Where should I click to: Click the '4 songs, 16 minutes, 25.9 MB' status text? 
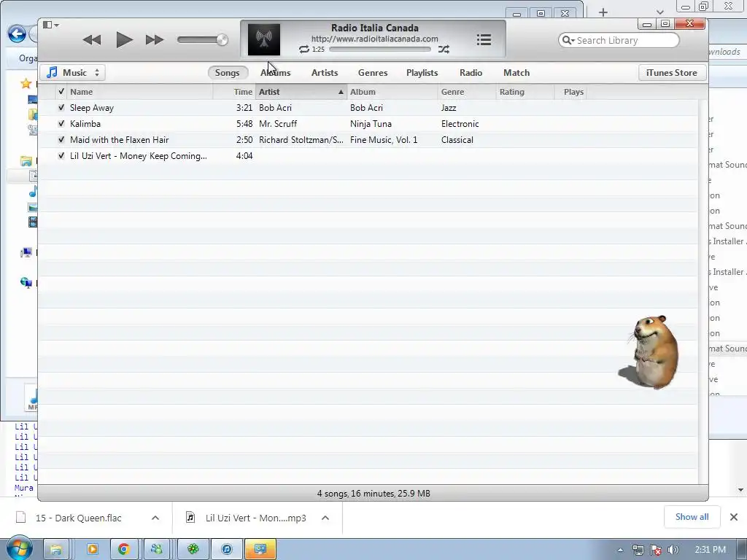click(373, 494)
